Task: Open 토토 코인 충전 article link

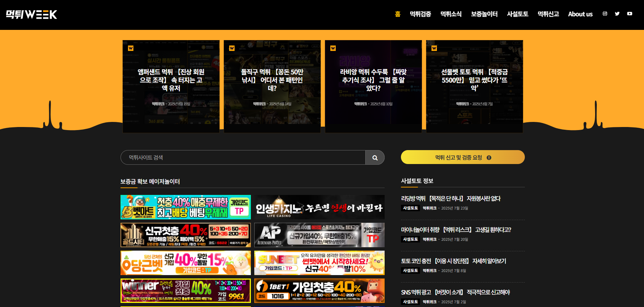Action: point(453,261)
